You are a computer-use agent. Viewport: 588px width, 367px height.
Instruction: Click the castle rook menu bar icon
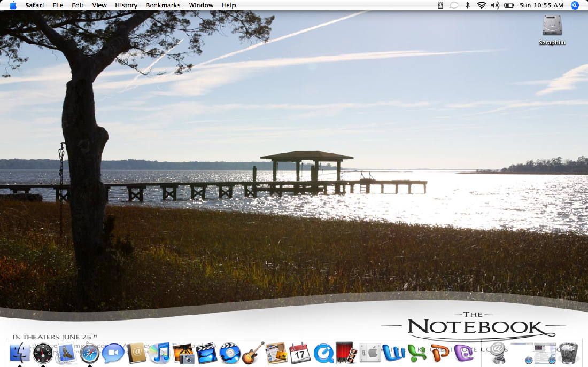click(x=440, y=5)
